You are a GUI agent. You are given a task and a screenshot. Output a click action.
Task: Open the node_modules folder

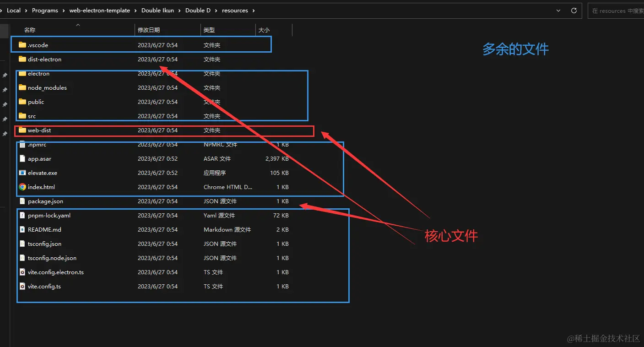(x=49, y=87)
